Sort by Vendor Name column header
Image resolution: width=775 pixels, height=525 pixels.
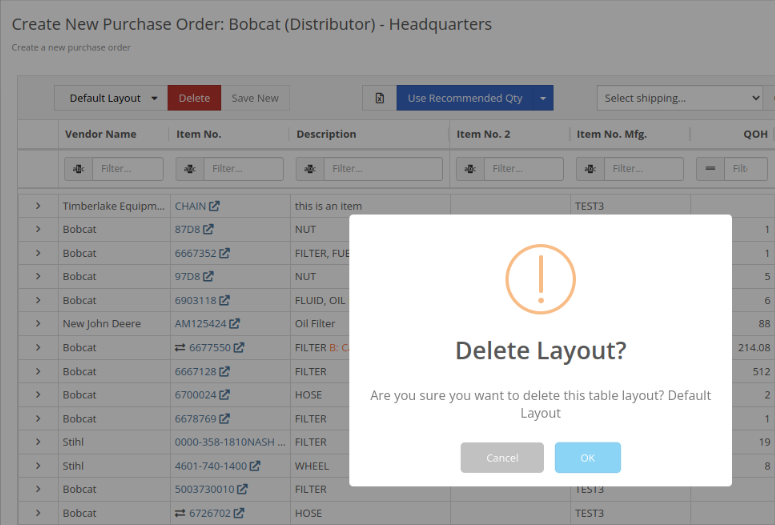click(100, 134)
